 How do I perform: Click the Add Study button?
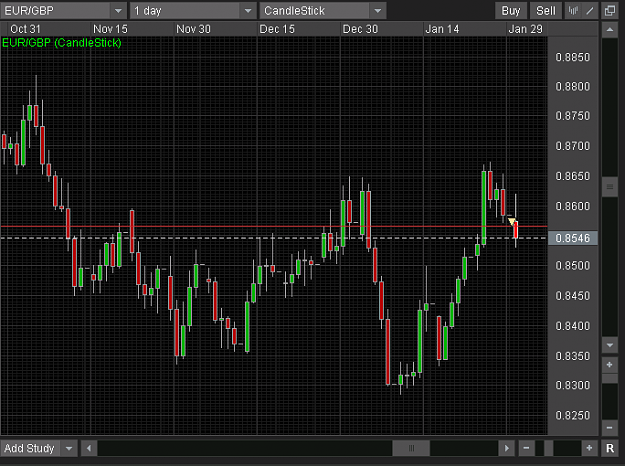(x=30, y=448)
